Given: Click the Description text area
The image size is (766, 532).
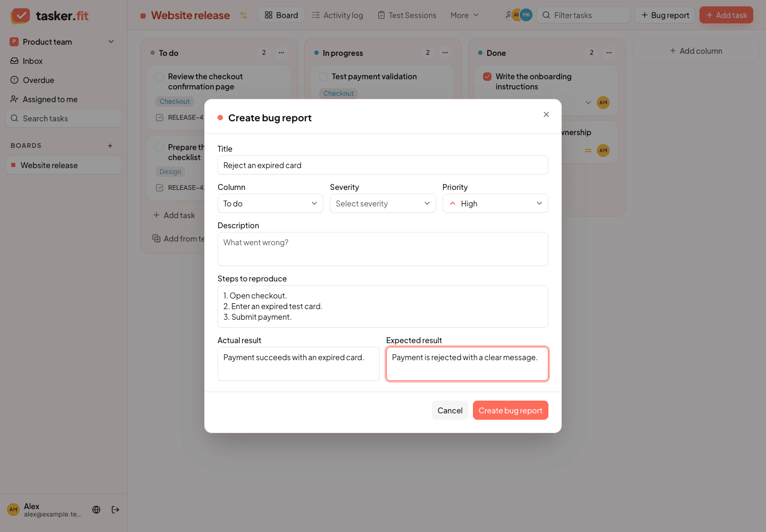Looking at the screenshot, I should 383,249.
